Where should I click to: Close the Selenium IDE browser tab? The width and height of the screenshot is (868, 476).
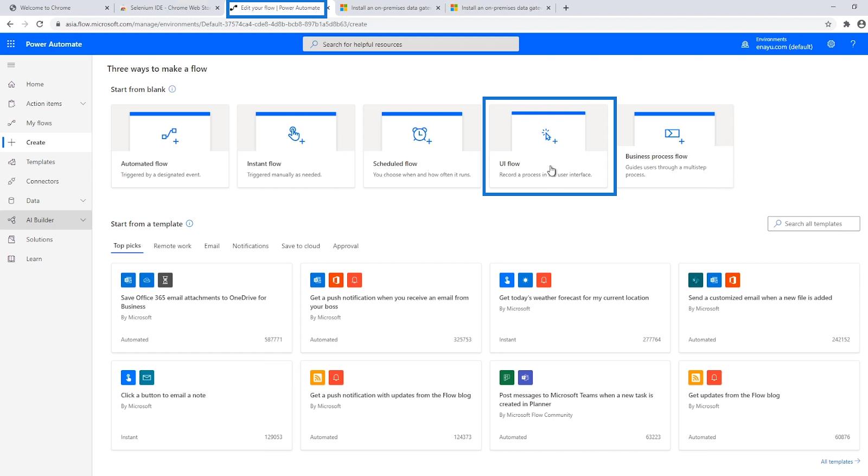point(218,8)
